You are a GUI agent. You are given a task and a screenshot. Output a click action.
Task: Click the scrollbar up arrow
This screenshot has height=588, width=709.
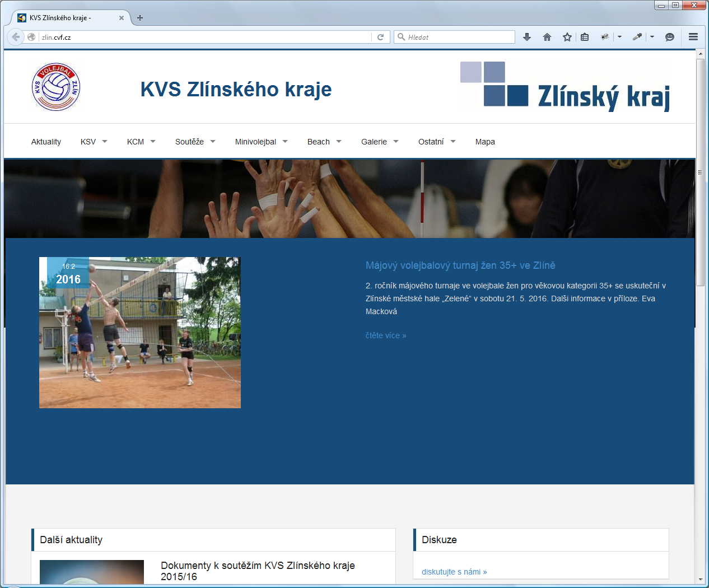coord(701,54)
